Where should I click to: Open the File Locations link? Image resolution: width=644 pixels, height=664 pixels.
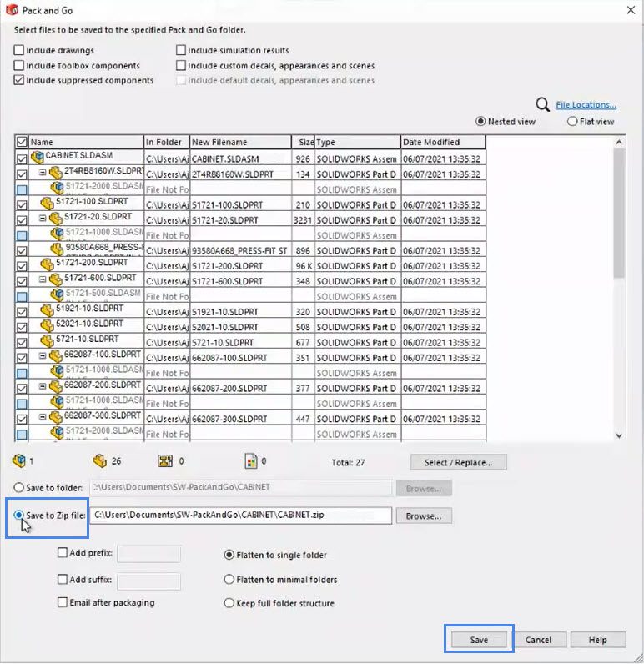click(586, 105)
